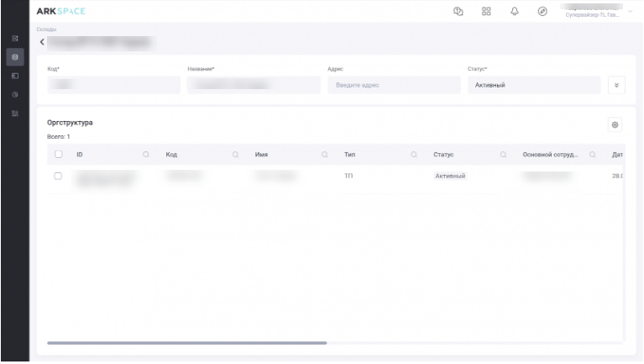Click the ARKSPACE logo

[x=60, y=11]
